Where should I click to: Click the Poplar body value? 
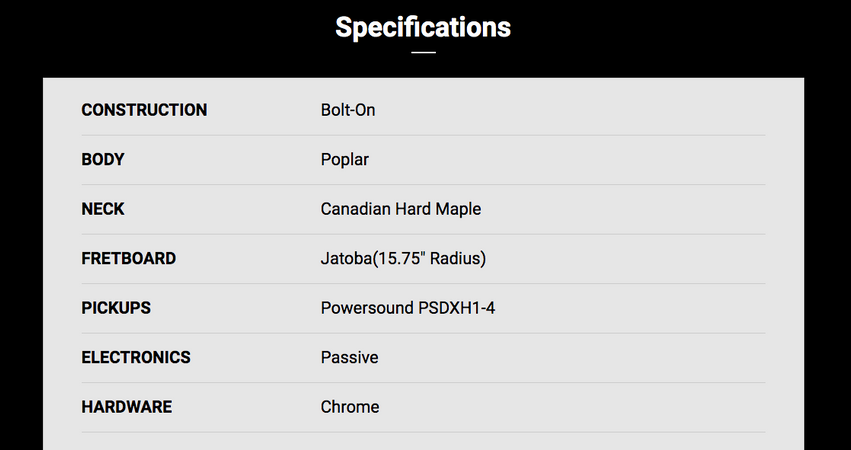click(x=345, y=160)
